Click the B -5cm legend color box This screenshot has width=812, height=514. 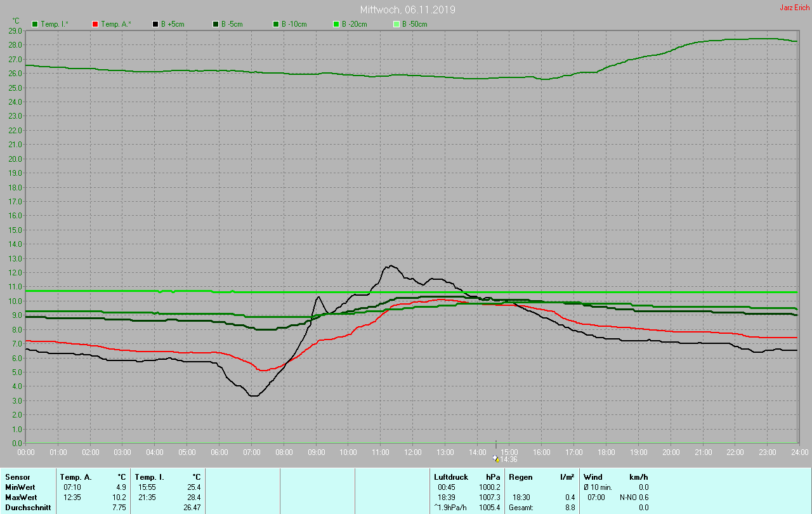[216, 24]
